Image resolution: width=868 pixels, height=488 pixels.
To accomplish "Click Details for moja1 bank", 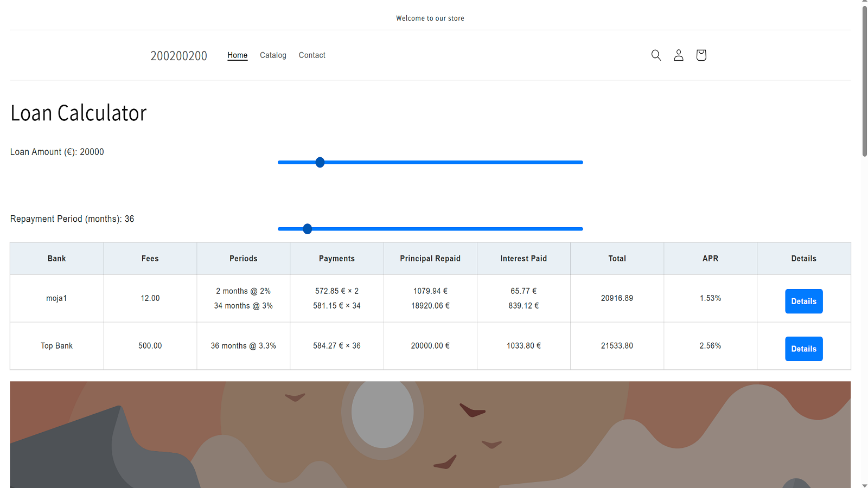I will 804,301.
